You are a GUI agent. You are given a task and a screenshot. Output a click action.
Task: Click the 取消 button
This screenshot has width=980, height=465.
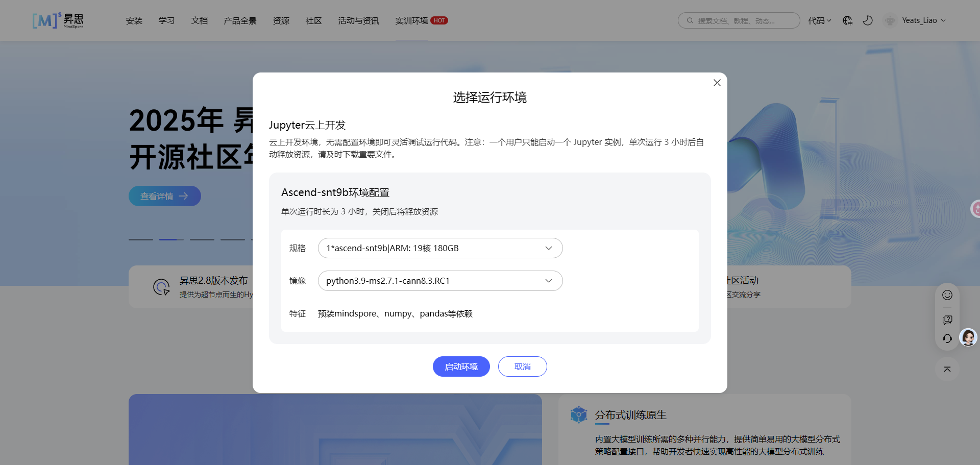click(x=523, y=366)
